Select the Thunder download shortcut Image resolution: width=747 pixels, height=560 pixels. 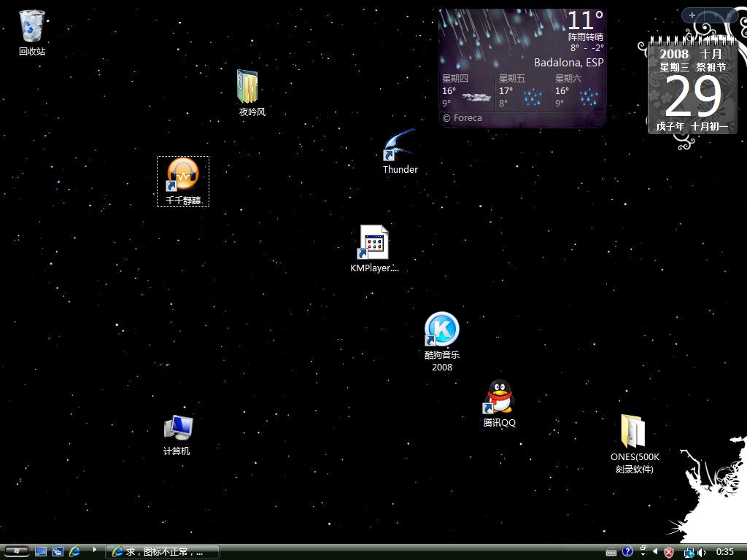point(400,147)
